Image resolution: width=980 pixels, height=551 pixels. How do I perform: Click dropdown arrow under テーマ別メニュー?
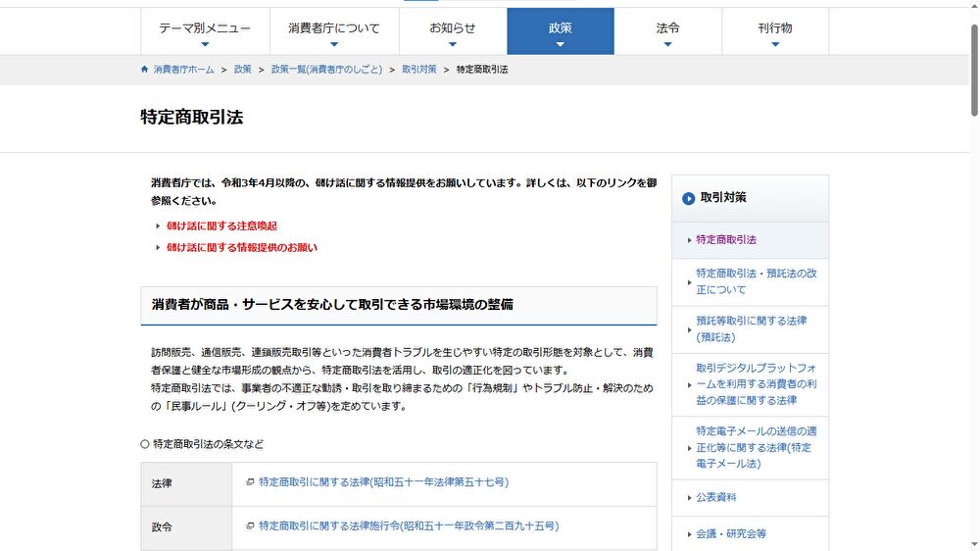click(205, 44)
